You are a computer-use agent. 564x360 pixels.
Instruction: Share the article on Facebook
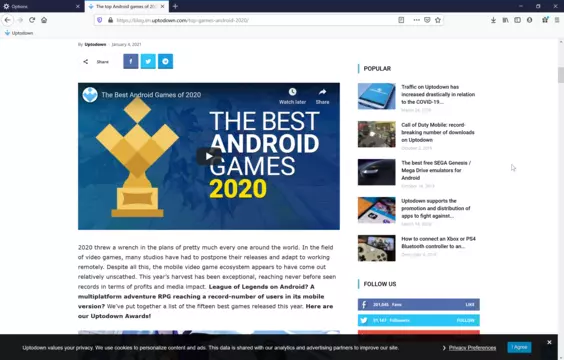tap(131, 61)
